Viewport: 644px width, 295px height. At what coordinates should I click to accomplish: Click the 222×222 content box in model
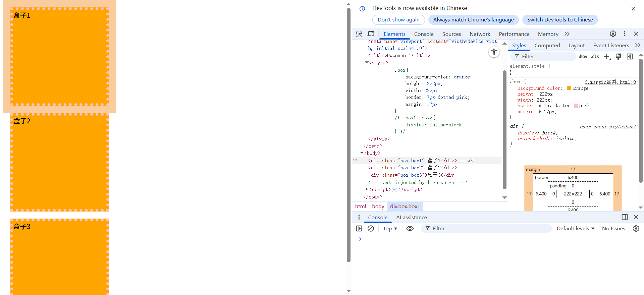[573, 194]
